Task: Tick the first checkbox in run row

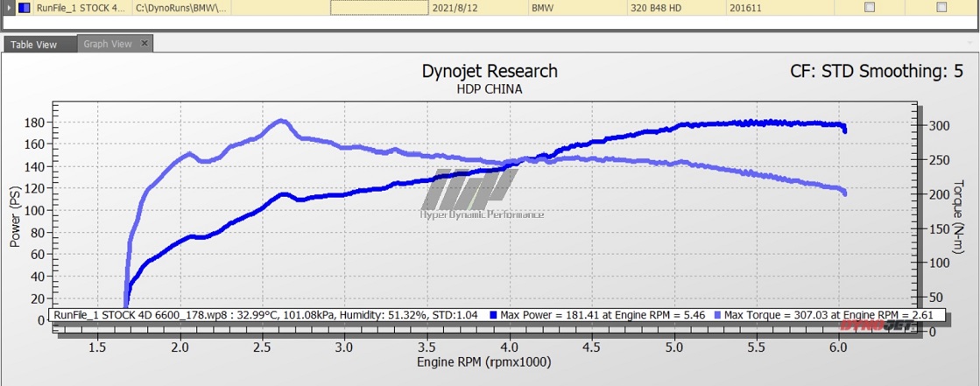Action: click(869, 7)
